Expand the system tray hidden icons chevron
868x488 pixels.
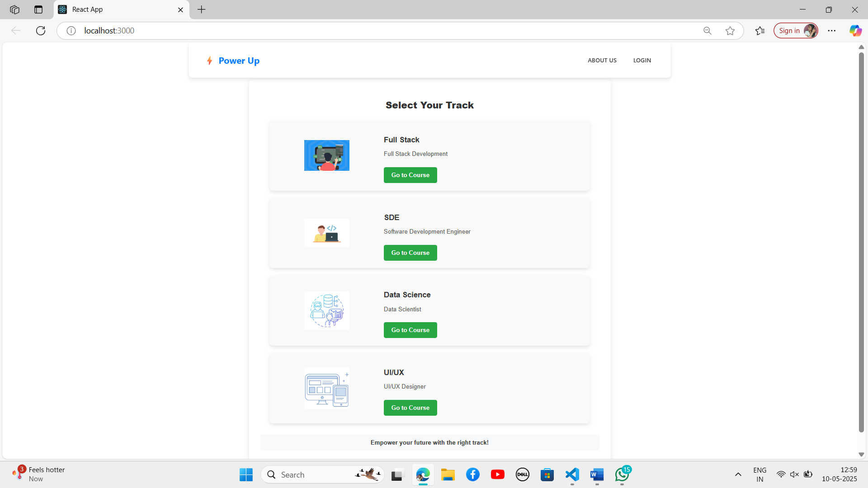[738, 474]
